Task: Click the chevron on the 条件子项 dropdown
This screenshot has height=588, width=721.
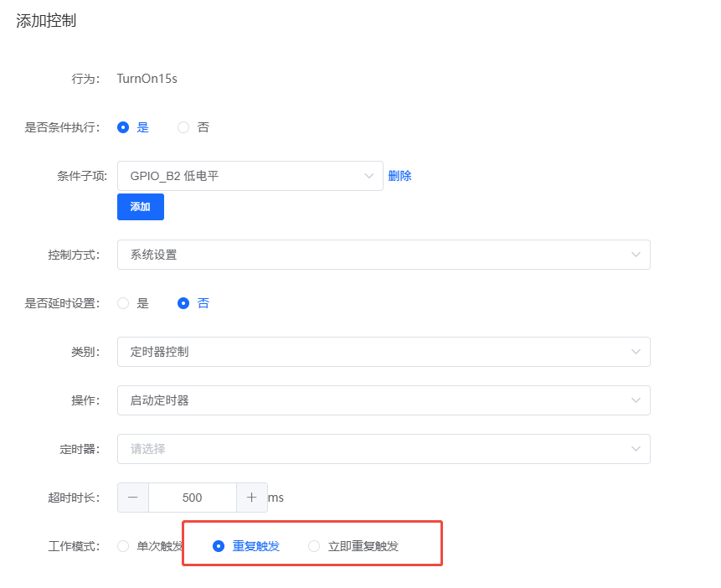Action: (368, 176)
